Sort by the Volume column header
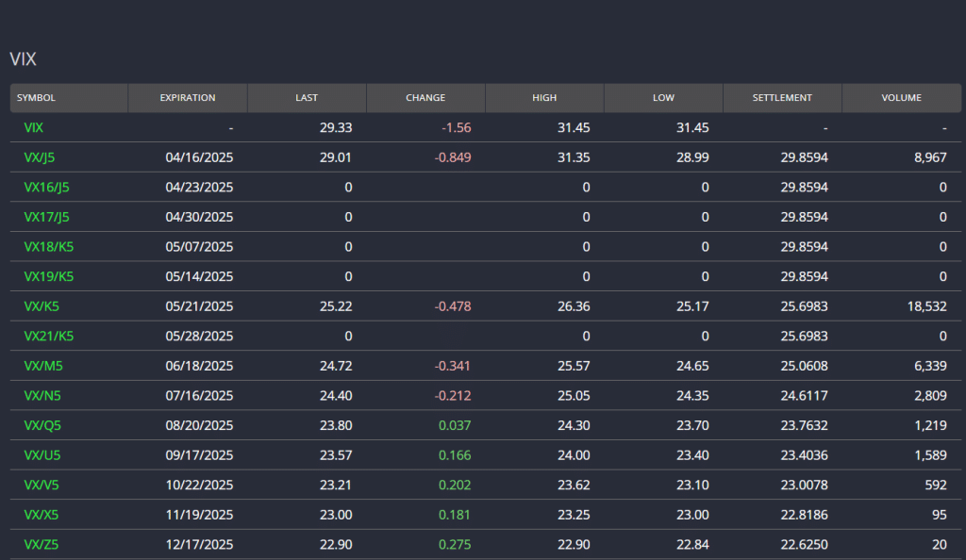The image size is (966, 560). [901, 98]
